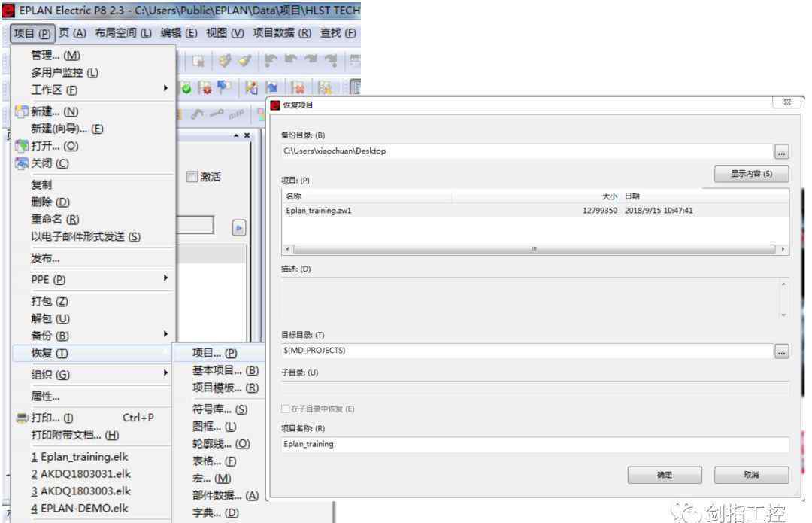Screen dimensions: 812x523
Task: Click the page with red X toolbar icon
Action: [297, 87]
